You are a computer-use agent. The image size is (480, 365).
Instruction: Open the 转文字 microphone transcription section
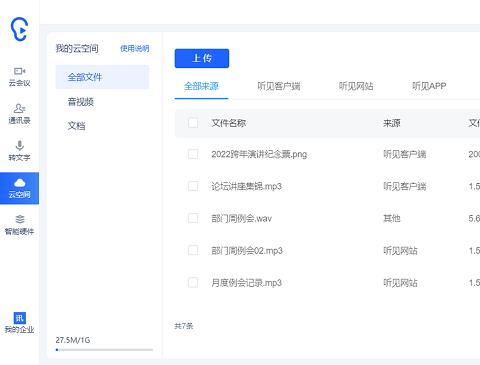coord(19,151)
